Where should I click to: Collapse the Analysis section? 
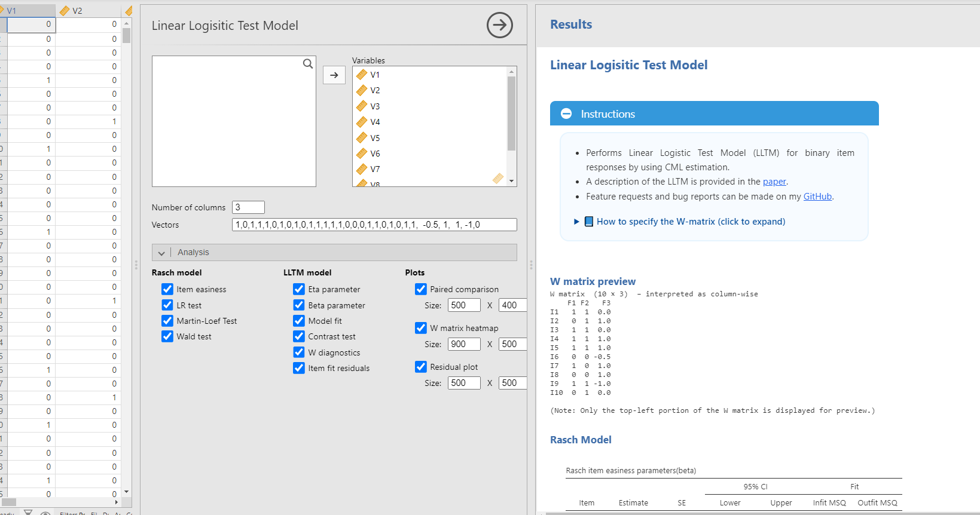tap(161, 253)
